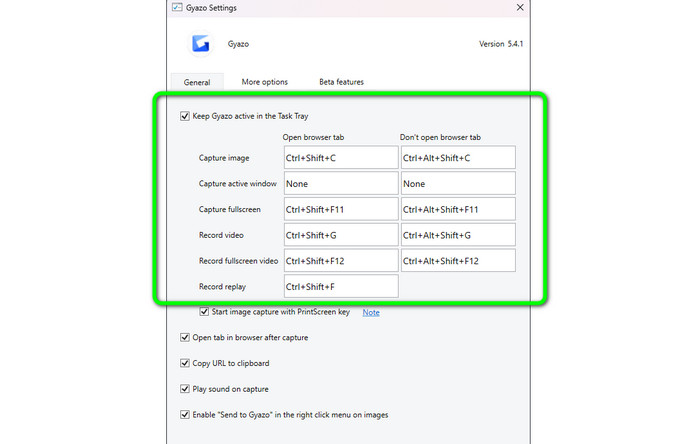Viewport: 700px width, 444px height.
Task: Close the Gyazo Settings window
Action: pos(520,8)
